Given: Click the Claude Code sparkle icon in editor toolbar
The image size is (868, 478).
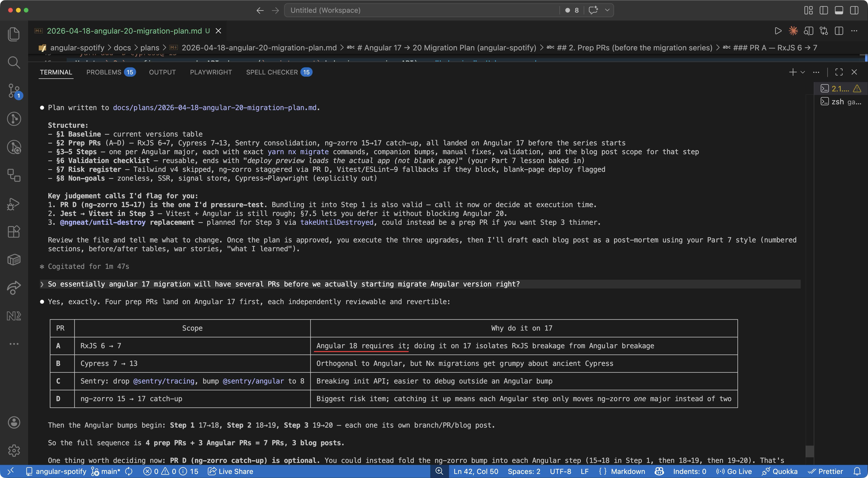Looking at the screenshot, I should coord(793,31).
